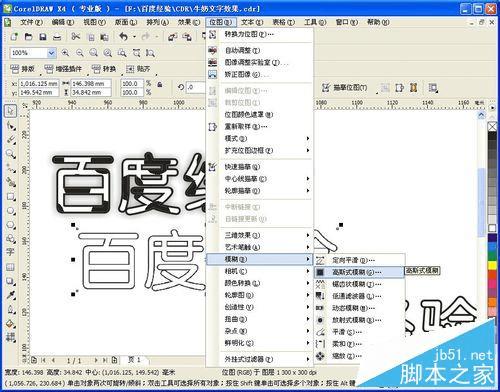500x392 pixels.
Task: Choose 快速描摹 menu entry
Action: 260,167
